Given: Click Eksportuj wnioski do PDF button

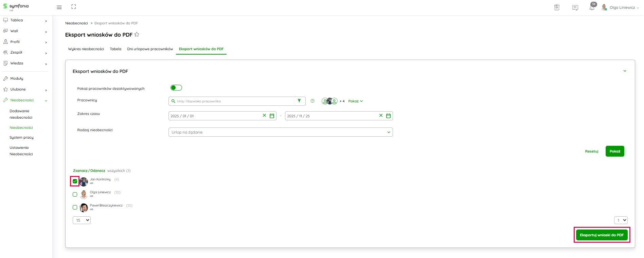Looking at the screenshot, I should coord(602,235).
